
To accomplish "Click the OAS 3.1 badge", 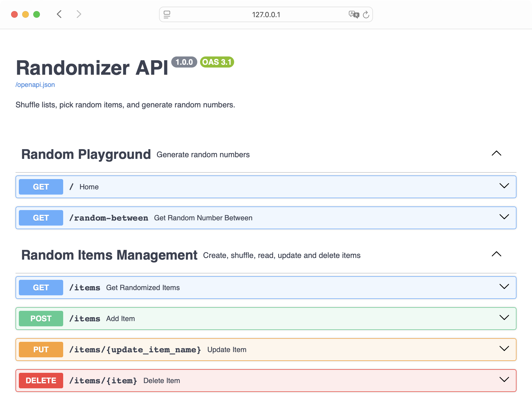I will 217,62.
